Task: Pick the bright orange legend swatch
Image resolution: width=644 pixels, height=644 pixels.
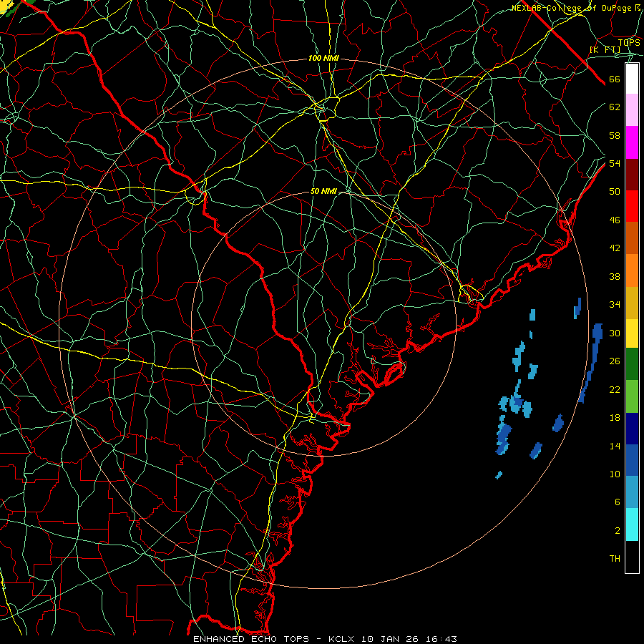Action: tap(632, 270)
